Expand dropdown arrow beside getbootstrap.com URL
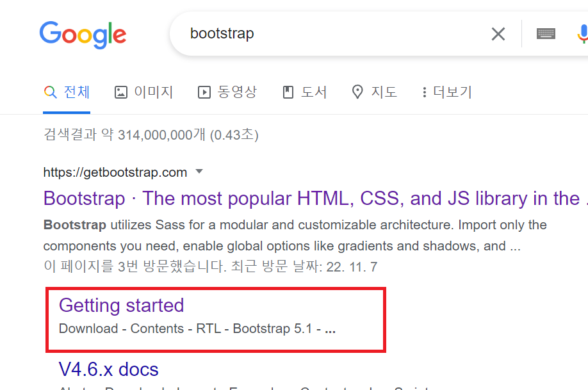This screenshot has width=588, height=390. point(199,172)
